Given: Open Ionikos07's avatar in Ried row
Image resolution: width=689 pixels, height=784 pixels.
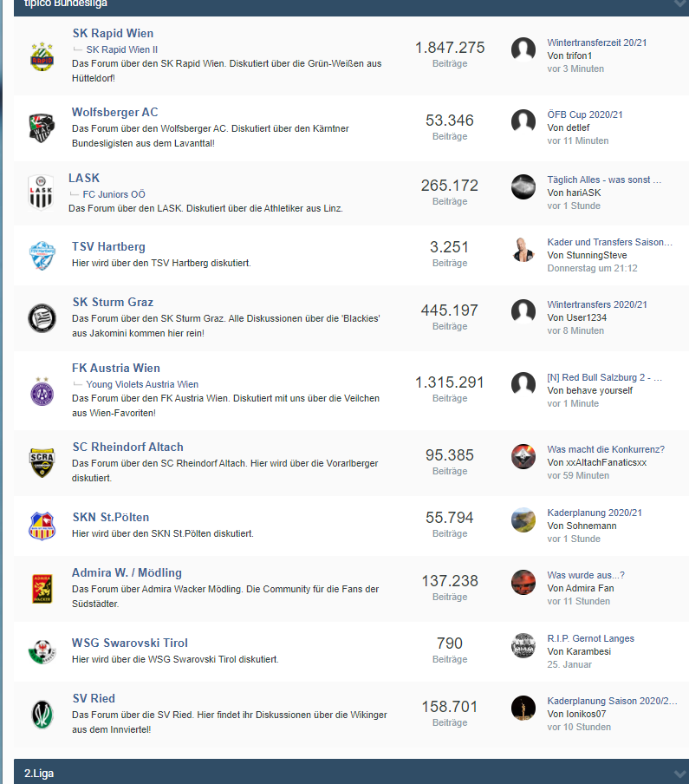Looking at the screenshot, I should point(523,708).
